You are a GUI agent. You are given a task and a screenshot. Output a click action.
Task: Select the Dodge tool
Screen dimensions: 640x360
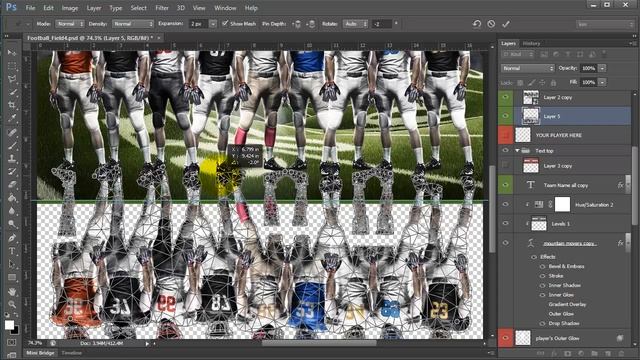tap(12, 224)
